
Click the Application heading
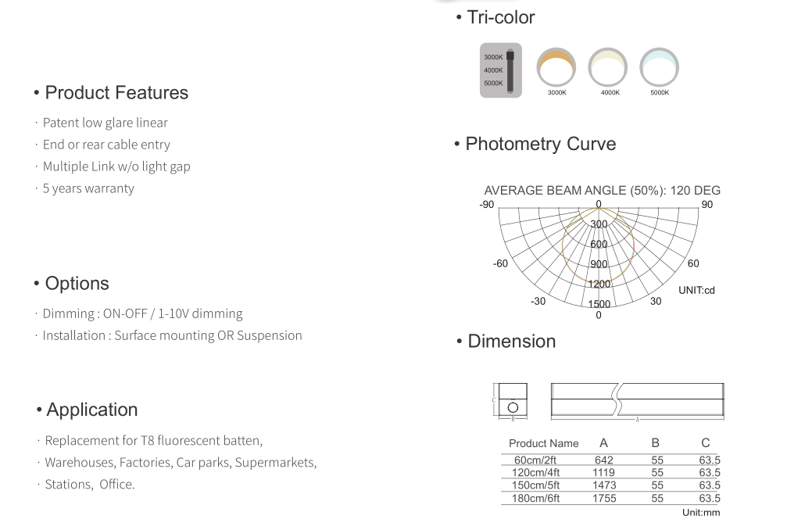[x=92, y=410]
